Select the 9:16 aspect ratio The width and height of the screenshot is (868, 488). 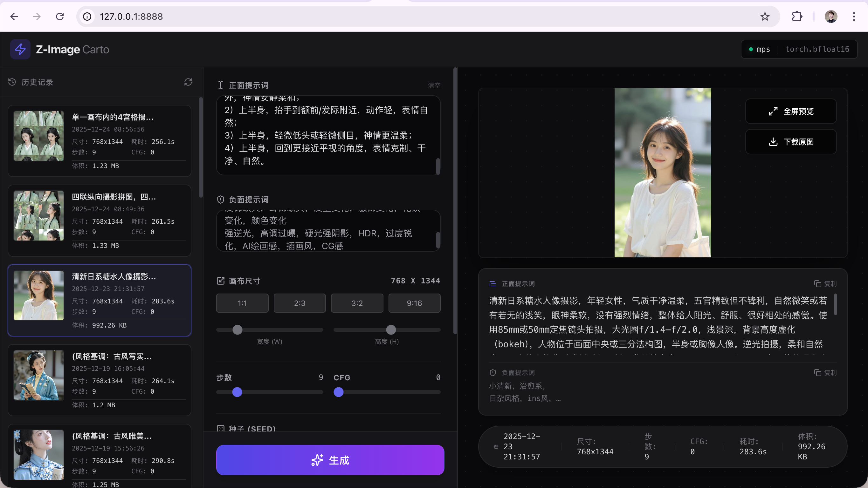(414, 303)
